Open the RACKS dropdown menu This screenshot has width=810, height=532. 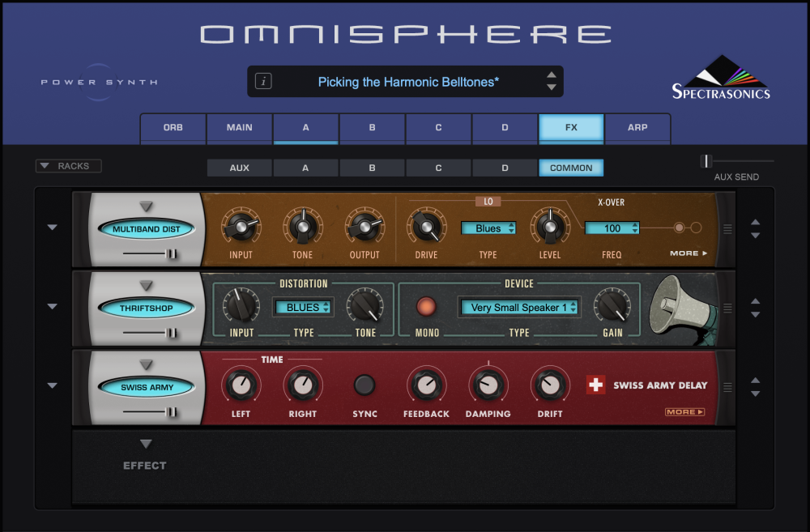(x=68, y=166)
